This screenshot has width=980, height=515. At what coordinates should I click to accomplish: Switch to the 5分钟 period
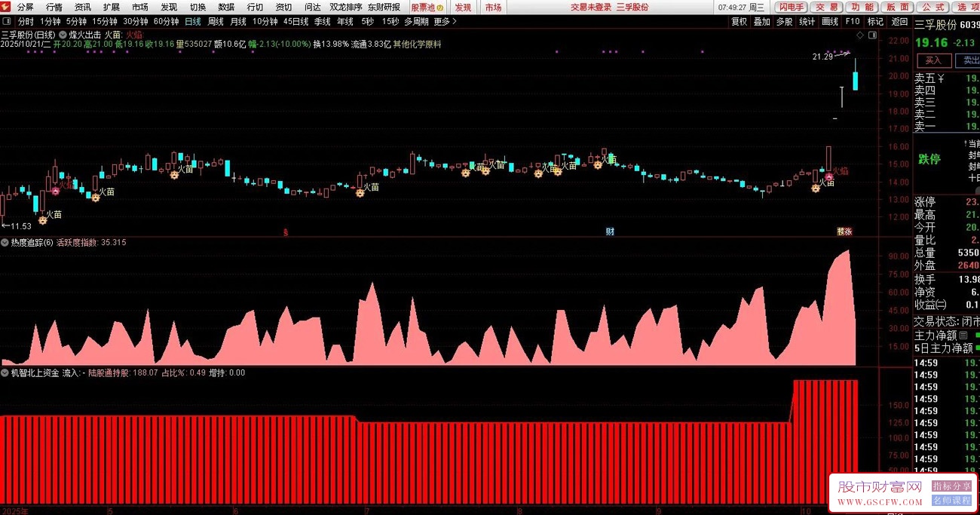click(x=76, y=22)
